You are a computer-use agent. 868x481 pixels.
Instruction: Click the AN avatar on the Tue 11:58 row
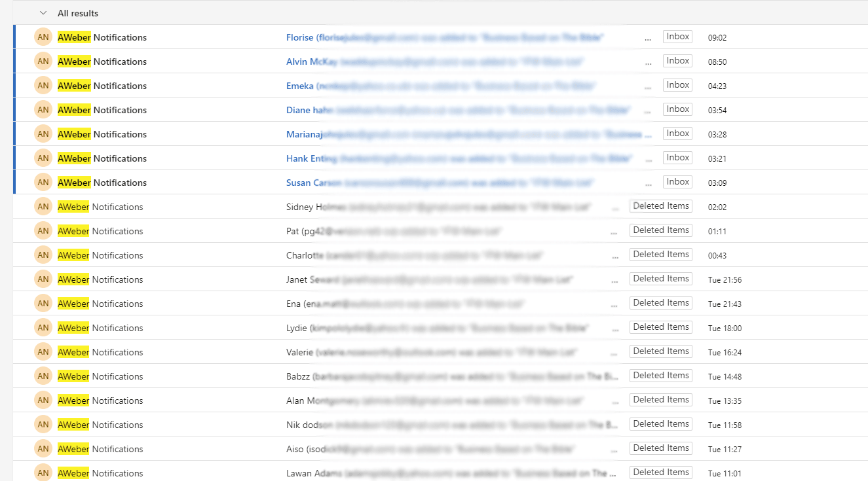pos(43,425)
